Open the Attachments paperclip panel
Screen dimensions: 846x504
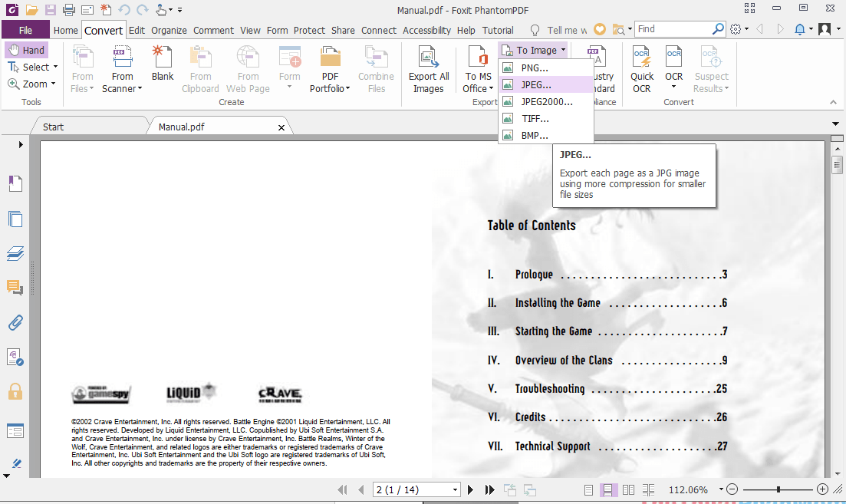click(x=15, y=322)
